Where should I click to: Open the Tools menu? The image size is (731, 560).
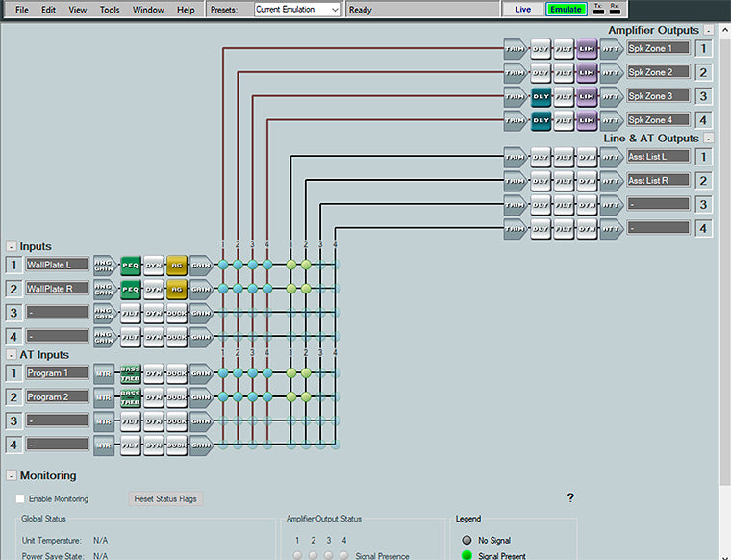click(110, 10)
